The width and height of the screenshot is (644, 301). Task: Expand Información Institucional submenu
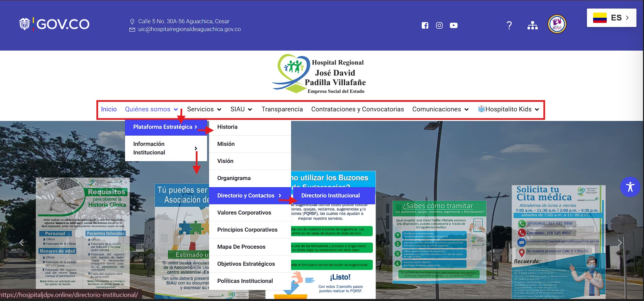click(x=166, y=148)
